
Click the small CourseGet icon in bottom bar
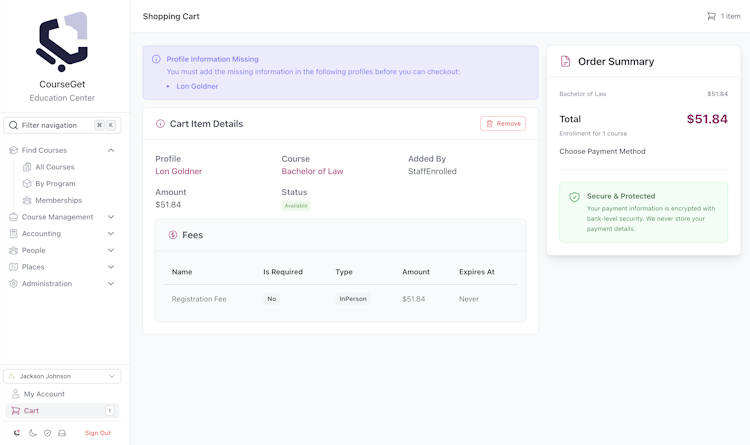pyautogui.click(x=17, y=433)
